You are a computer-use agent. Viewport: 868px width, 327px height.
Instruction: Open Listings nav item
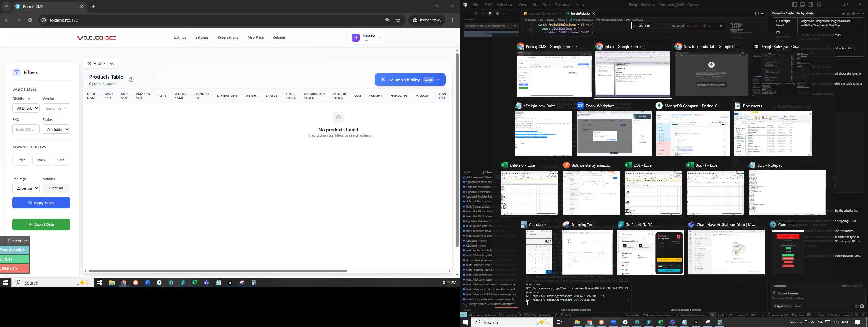(x=180, y=37)
